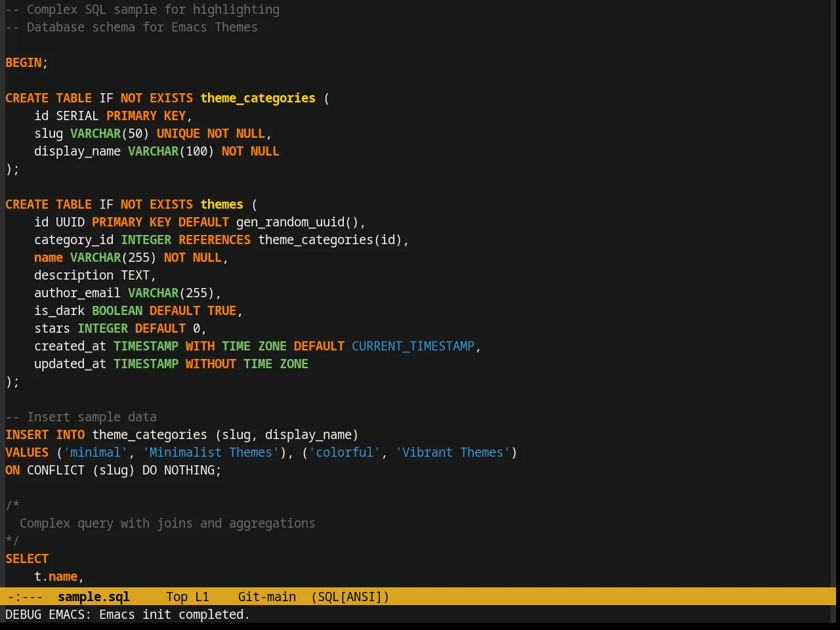Image resolution: width=840 pixels, height=630 pixels.
Task: Click VARCHAR(50) on the slug line
Action: click(110, 133)
